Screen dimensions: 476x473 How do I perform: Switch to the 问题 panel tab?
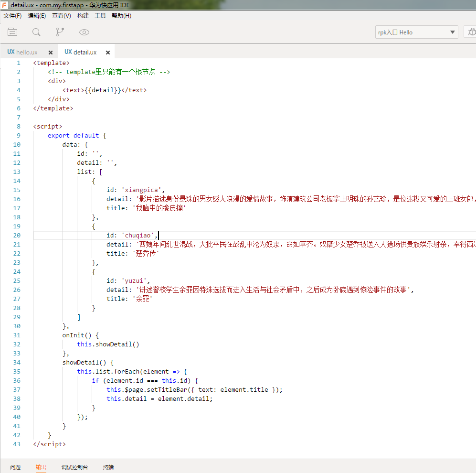15,467
